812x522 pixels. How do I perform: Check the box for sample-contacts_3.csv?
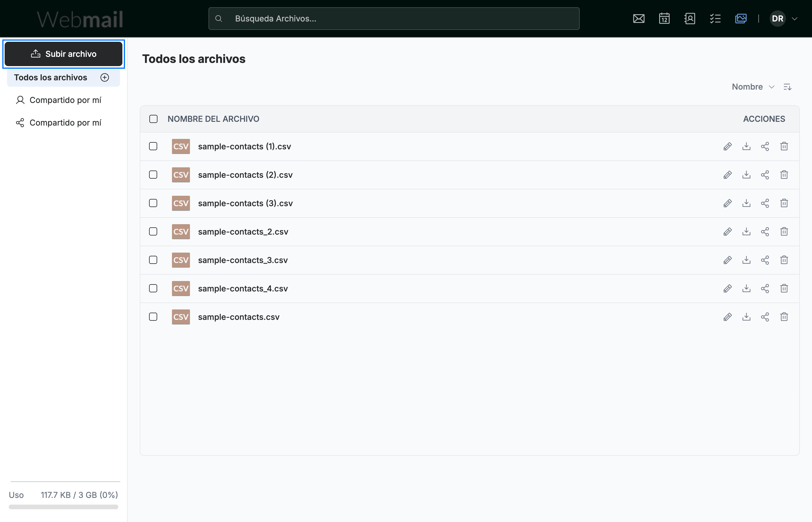click(x=153, y=260)
